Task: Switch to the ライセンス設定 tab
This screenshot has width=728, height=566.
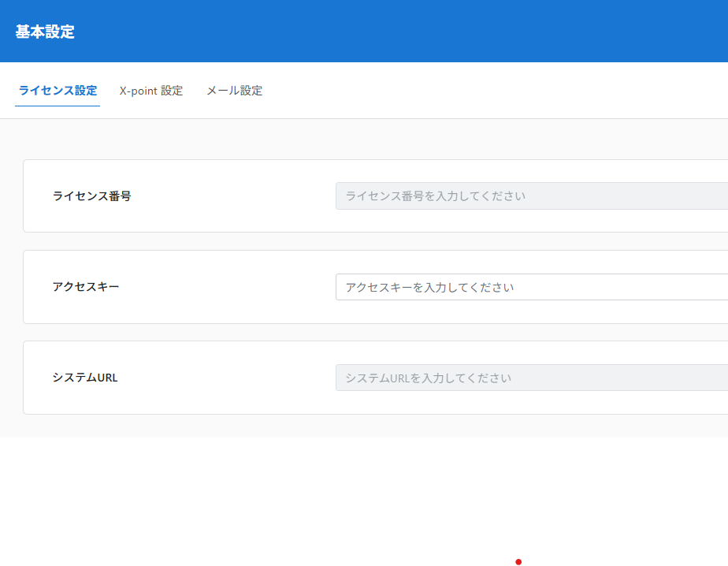Action: click(x=58, y=91)
